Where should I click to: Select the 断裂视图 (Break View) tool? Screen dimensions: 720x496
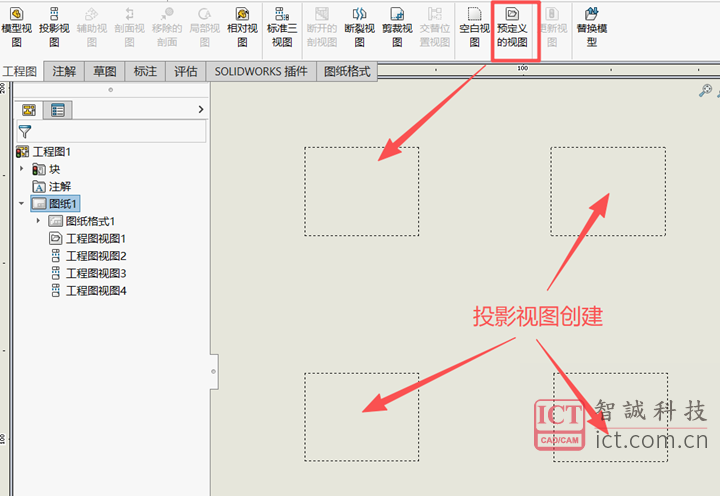(361, 27)
